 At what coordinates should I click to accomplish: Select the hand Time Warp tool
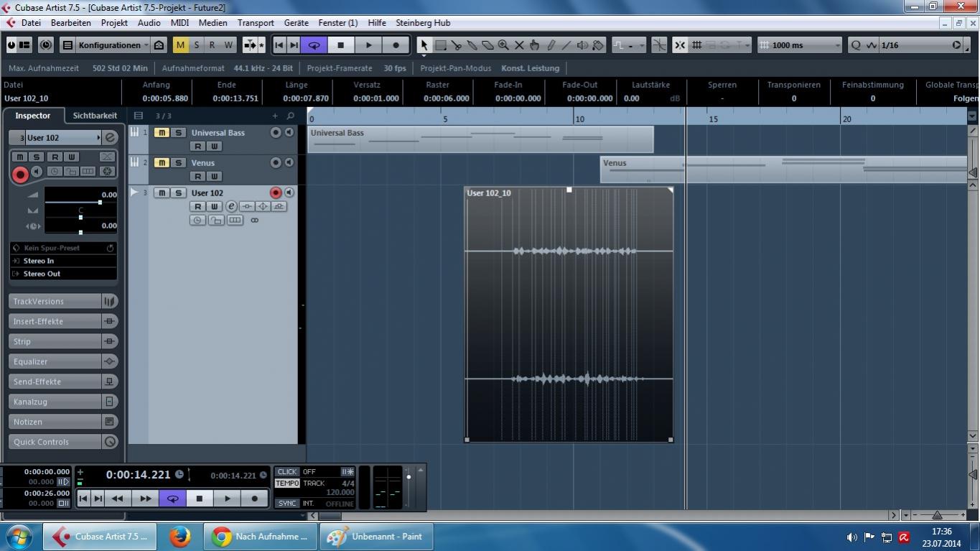coord(535,45)
